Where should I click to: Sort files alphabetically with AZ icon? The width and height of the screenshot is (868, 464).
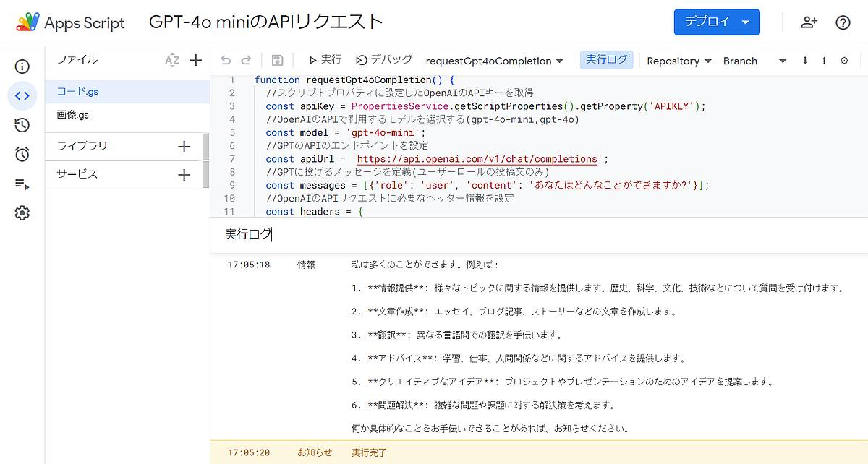tap(172, 60)
